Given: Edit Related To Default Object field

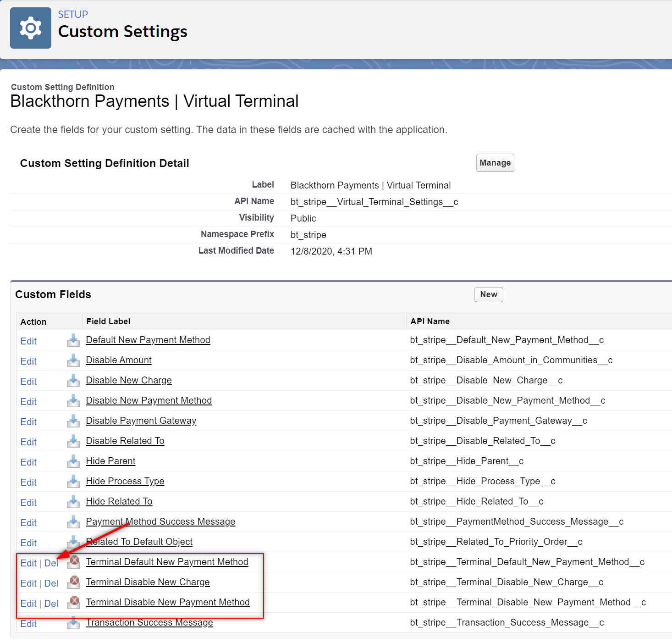Looking at the screenshot, I should (x=28, y=543).
